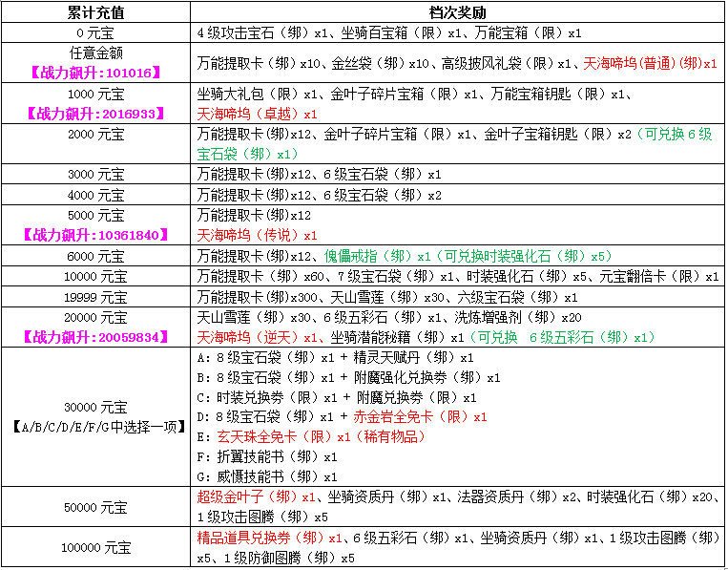Screen dimensions: 728x570
Task: Click the 30000 元宝 tier label
Action: tap(94, 407)
